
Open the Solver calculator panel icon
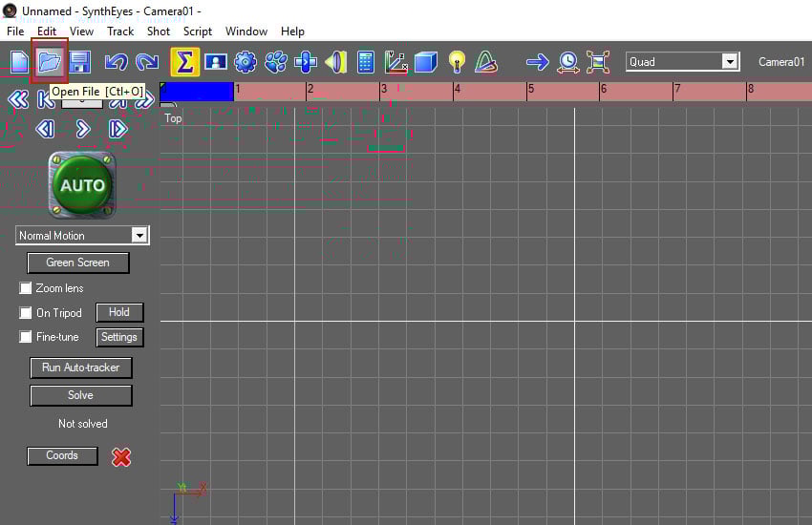366,62
